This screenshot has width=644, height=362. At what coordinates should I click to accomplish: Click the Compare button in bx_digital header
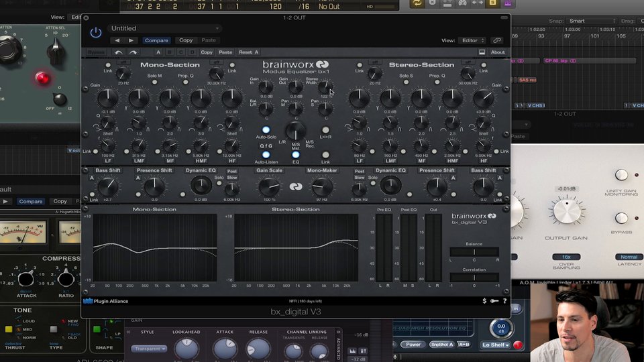pyautogui.click(x=156, y=40)
